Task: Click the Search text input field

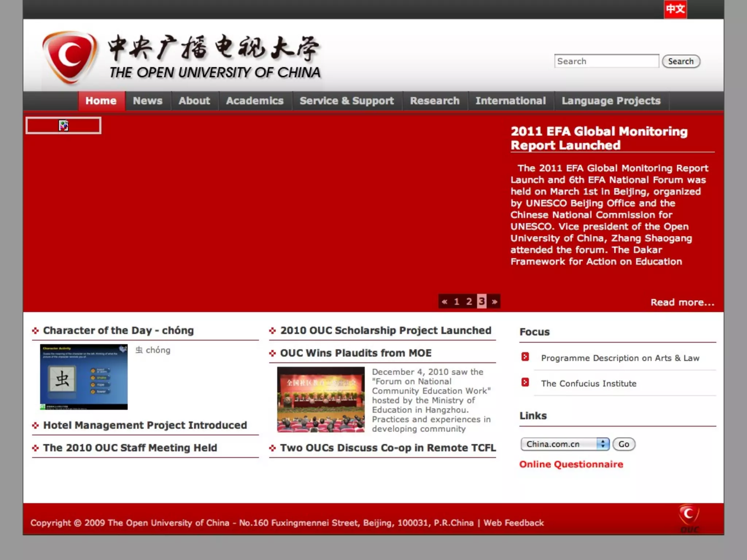Action: [x=606, y=61]
